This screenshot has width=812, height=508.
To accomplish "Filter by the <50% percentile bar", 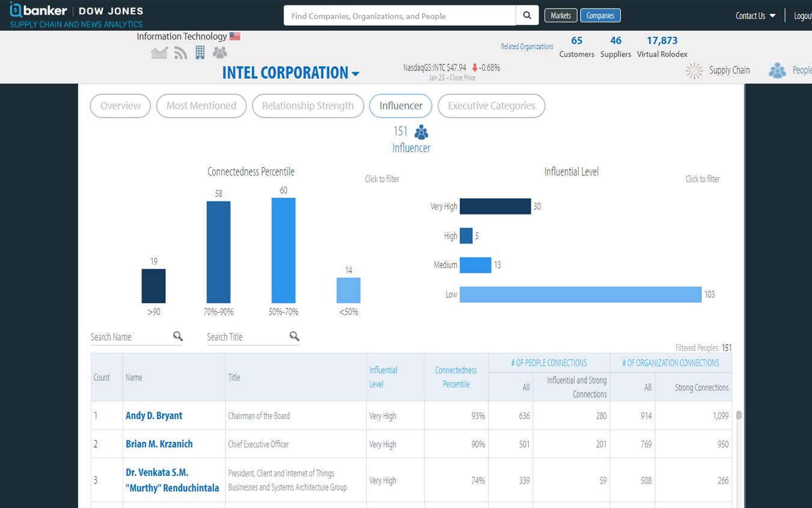I will [x=349, y=290].
